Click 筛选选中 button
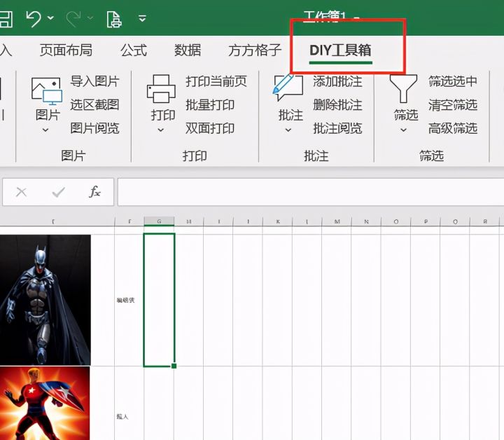This screenshot has height=440, width=504. 453,81
